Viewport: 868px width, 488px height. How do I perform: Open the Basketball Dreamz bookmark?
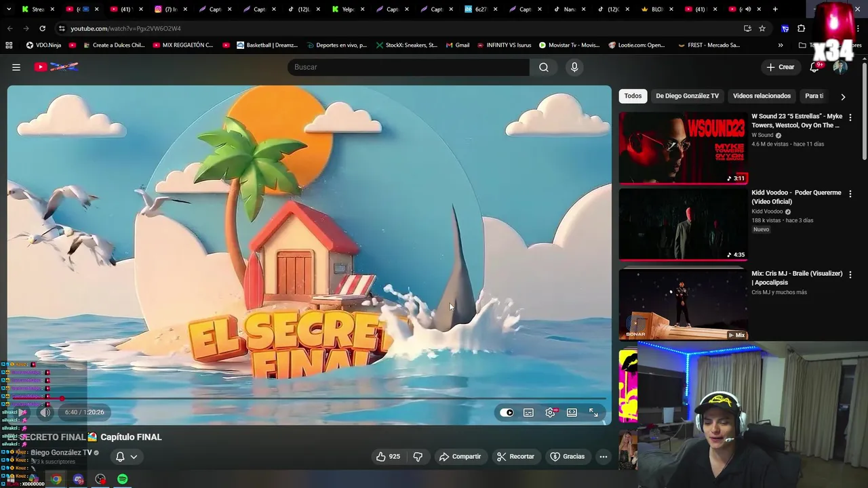tap(267, 45)
